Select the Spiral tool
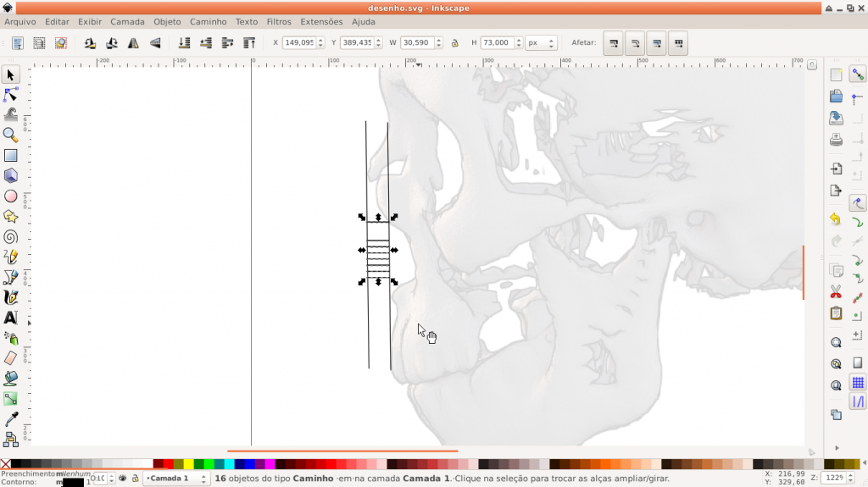This screenshot has height=487, width=868. (x=10, y=237)
